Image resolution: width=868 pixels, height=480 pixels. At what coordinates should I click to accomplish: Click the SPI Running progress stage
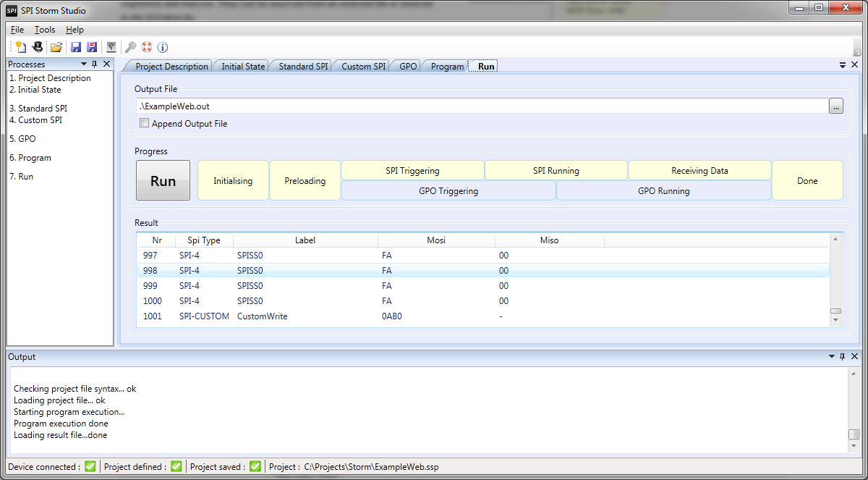pos(556,171)
